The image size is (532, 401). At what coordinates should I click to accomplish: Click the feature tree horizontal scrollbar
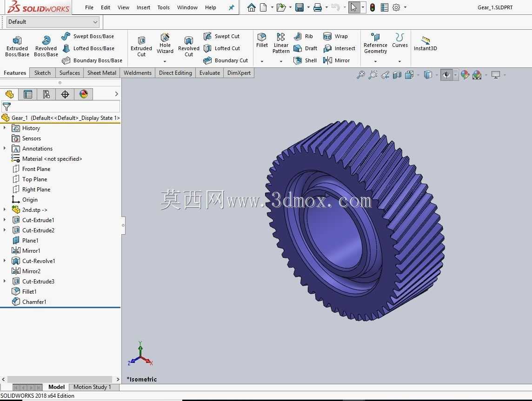60,379
